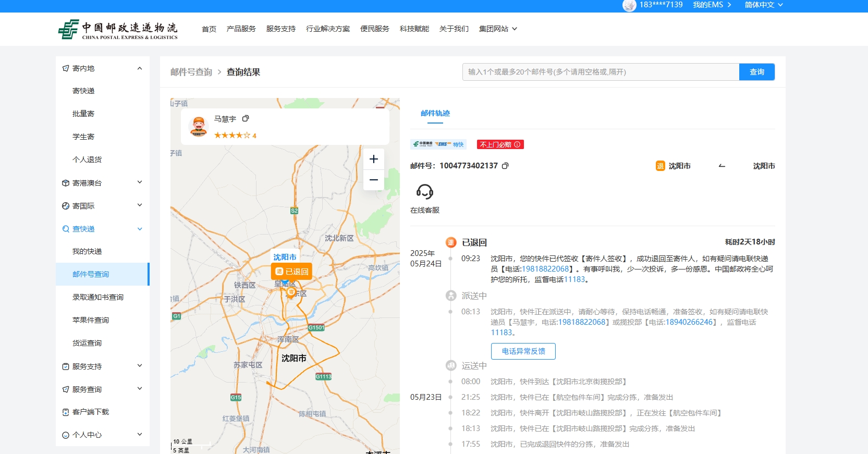Focus the tracking number input field
868x454 pixels.
601,72
